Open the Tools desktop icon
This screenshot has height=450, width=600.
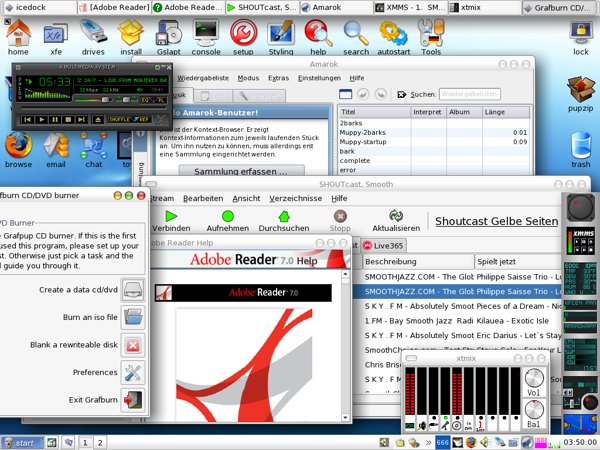tap(431, 38)
